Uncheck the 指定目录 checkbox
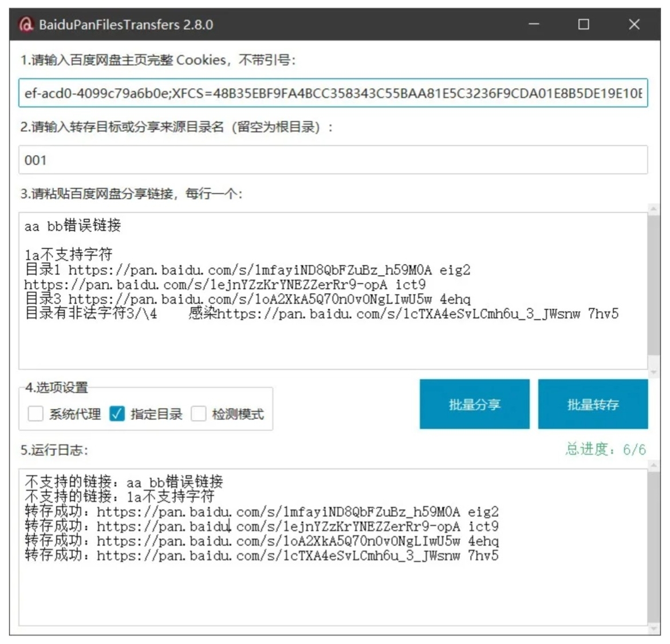The height and width of the screenshot is (644, 670). [117, 413]
